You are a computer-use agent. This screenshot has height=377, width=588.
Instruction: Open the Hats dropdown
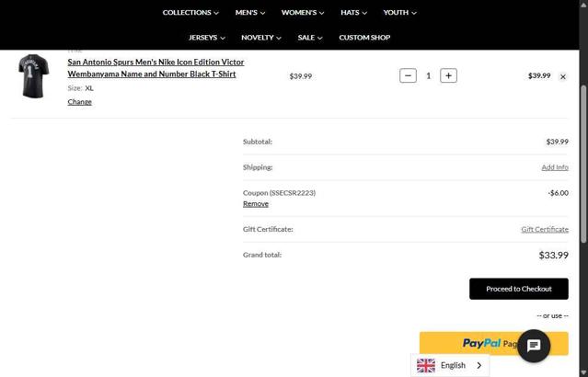coord(353,12)
